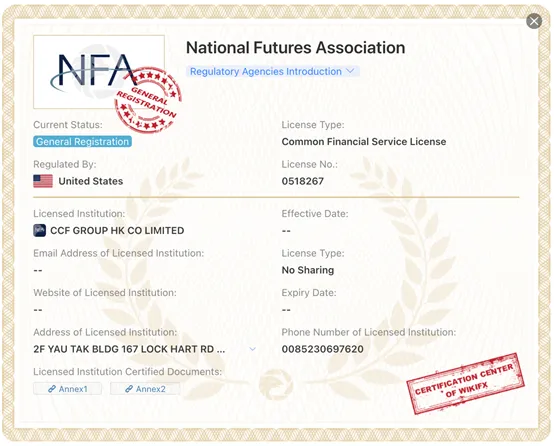Close the license certificate popup
The height and width of the screenshot is (446, 554).
(534, 21)
